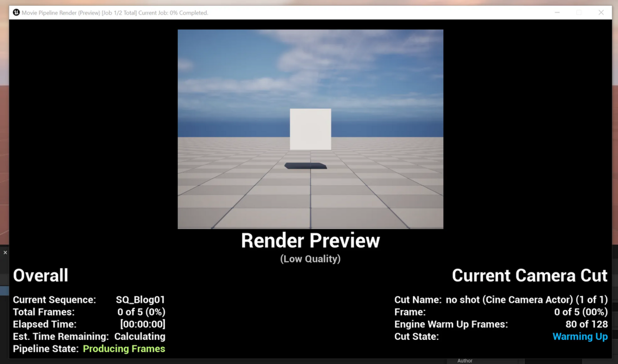Viewport: 618px width, 364px height.
Task: Click the Low Quality label
Action: point(310,259)
